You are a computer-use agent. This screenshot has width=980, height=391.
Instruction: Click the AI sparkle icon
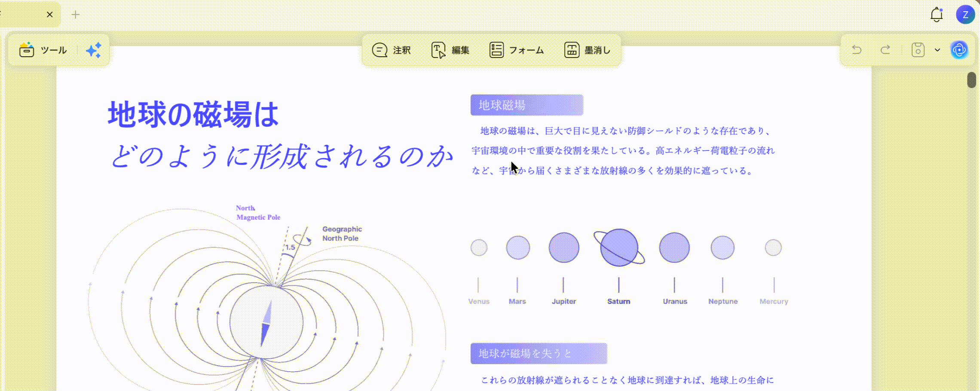click(x=94, y=50)
